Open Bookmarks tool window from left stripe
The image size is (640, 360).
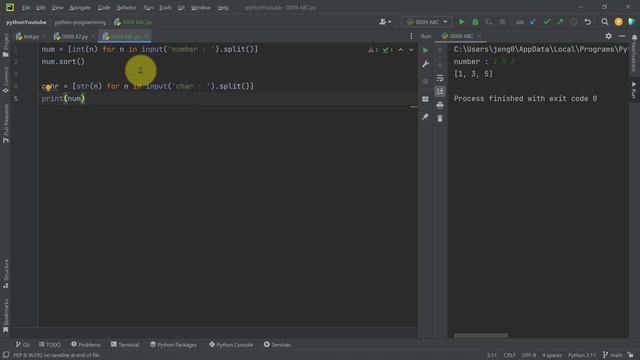pos(6,316)
